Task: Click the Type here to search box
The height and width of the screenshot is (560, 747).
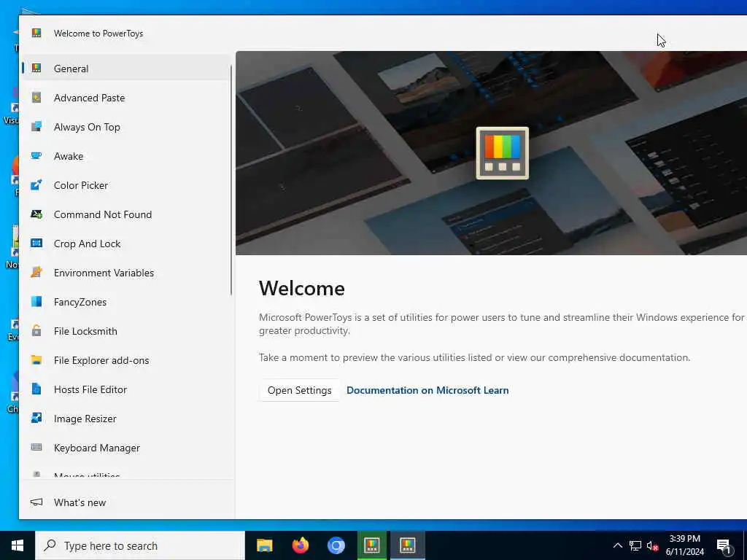Action: (x=139, y=545)
